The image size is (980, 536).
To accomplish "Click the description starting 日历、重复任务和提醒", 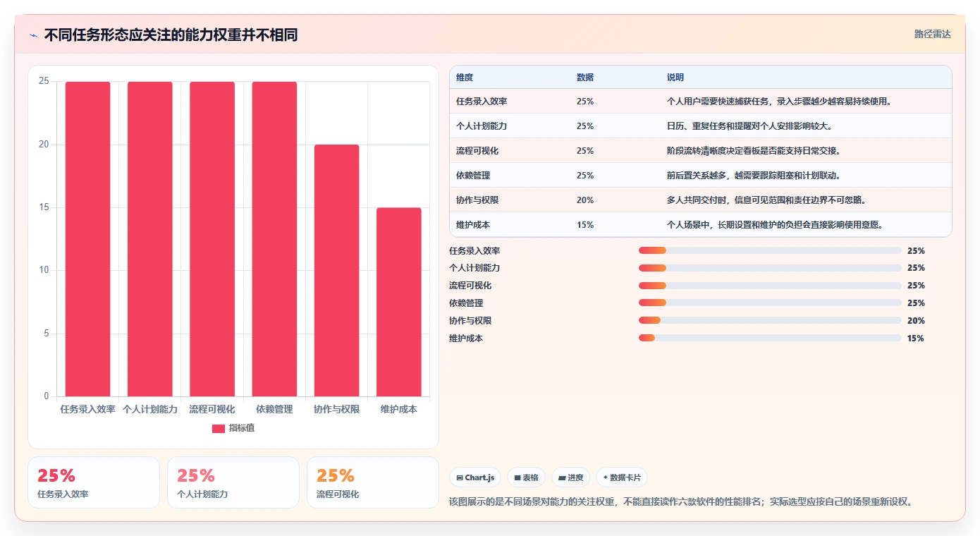I will pos(750,126).
